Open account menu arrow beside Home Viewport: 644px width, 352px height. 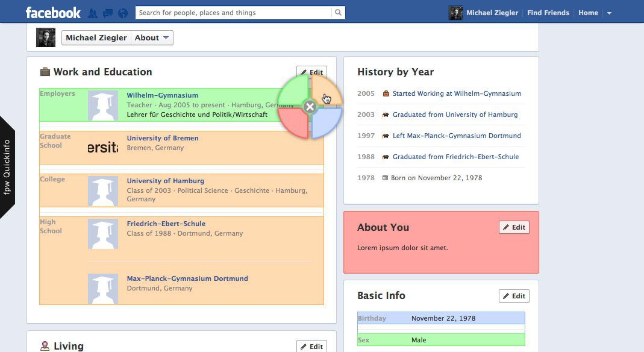pos(609,13)
